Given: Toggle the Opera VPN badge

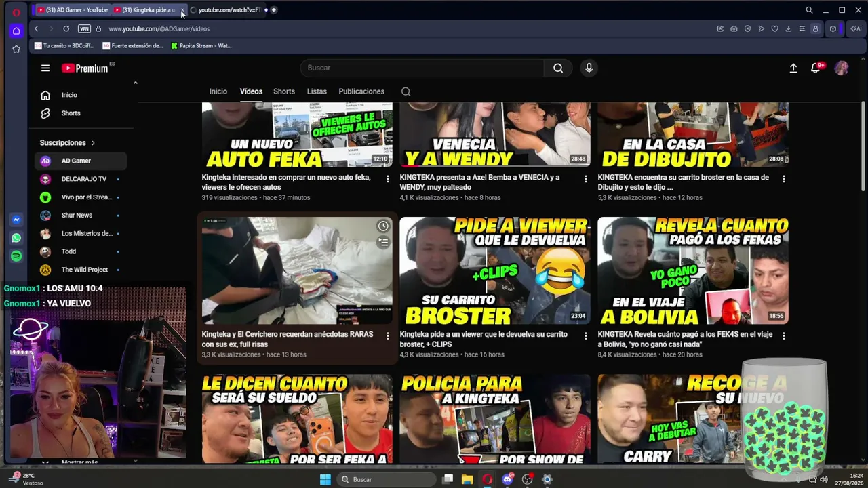Looking at the screenshot, I should pos(84,28).
